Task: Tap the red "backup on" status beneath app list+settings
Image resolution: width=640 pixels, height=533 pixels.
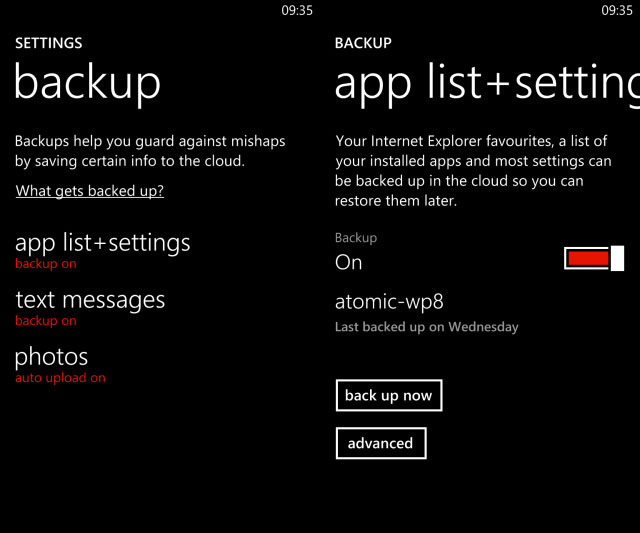Action: 45,264
